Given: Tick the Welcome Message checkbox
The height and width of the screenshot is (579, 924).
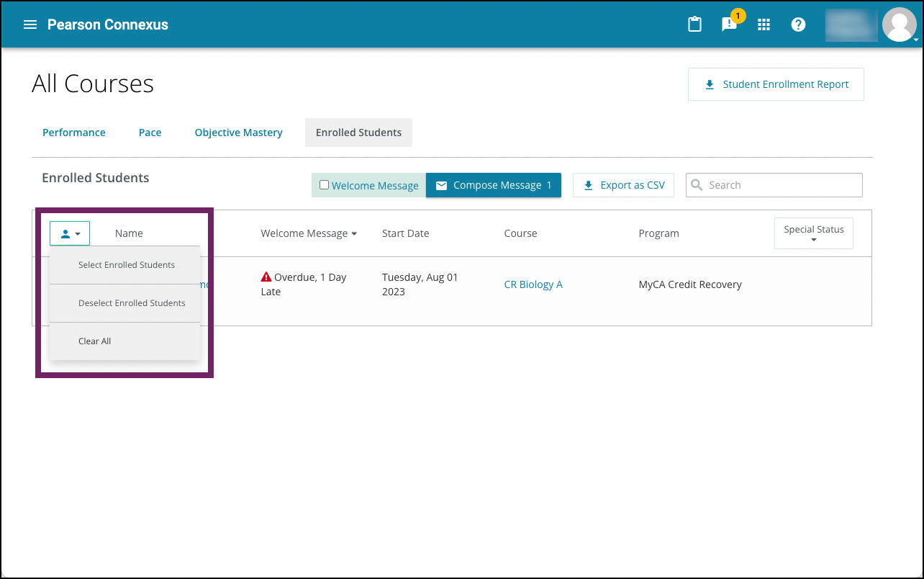Looking at the screenshot, I should [324, 185].
